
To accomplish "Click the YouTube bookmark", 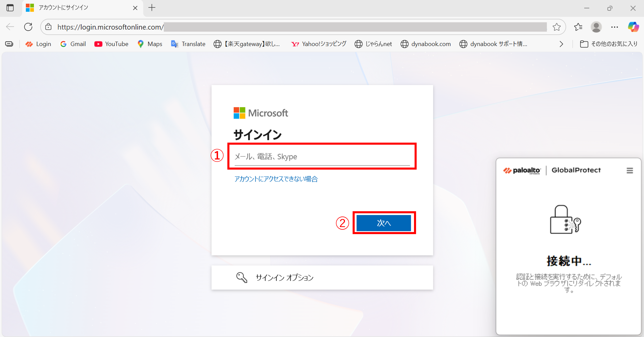I will [111, 44].
